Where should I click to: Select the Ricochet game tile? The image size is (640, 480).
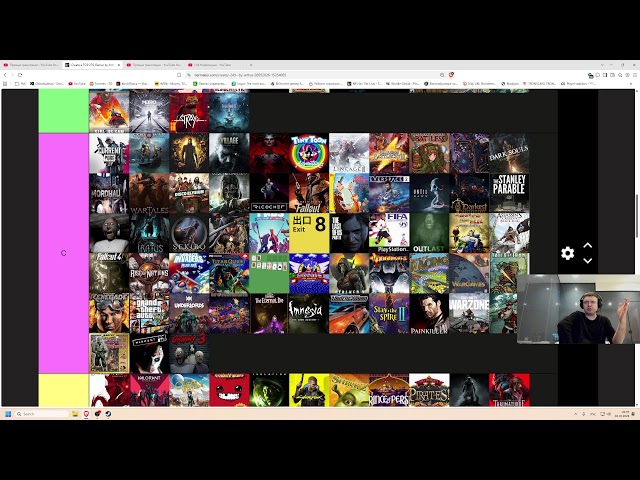(269, 193)
